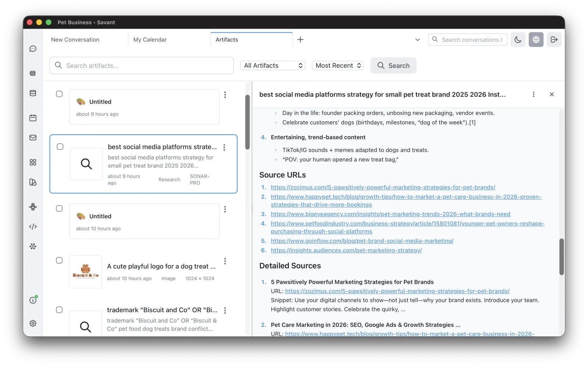Open the code brackets sidebar icon
The height and width of the screenshot is (367, 588).
(33, 227)
